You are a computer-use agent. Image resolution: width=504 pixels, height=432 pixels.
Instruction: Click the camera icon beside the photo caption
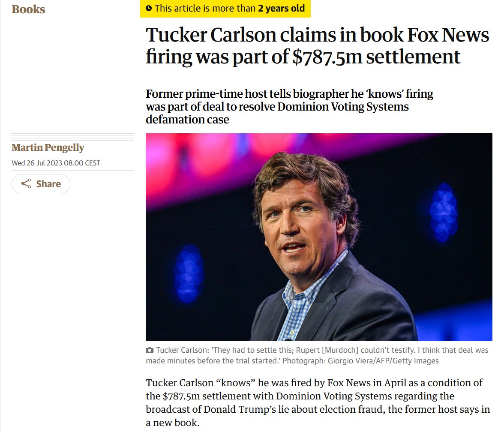150,351
